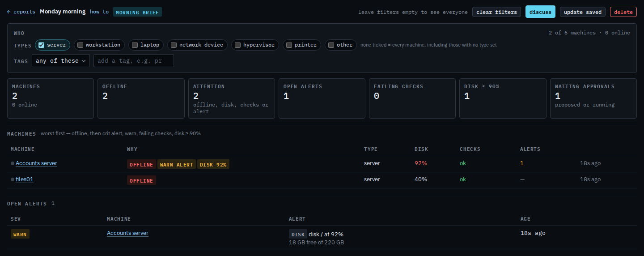Click the DISK 92% badge

[x=213, y=165]
